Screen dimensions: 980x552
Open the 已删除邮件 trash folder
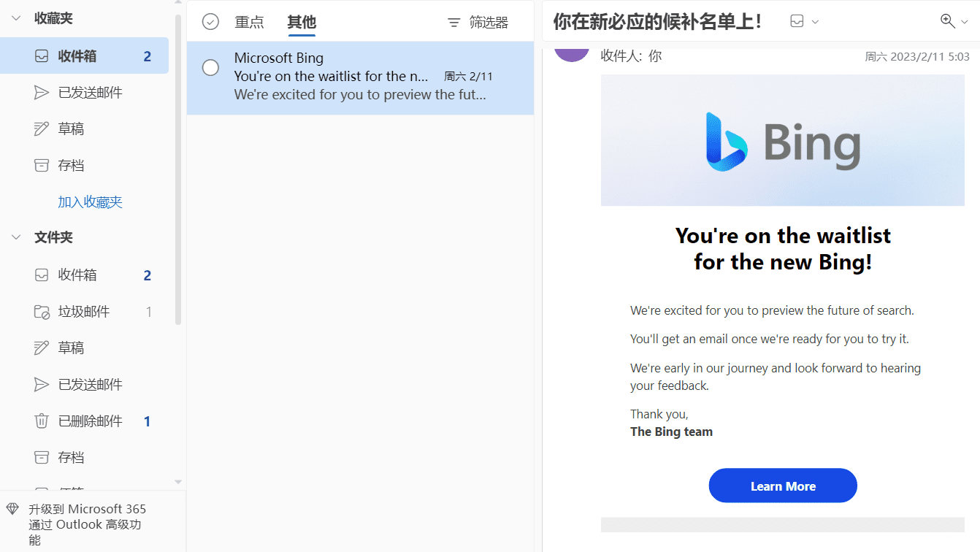(x=84, y=421)
